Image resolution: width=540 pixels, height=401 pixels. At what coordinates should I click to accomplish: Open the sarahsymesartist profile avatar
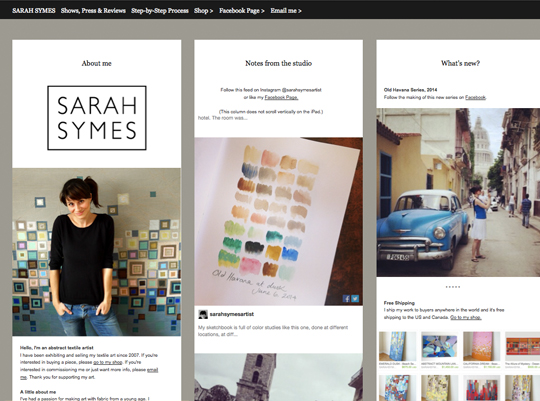coord(203,314)
